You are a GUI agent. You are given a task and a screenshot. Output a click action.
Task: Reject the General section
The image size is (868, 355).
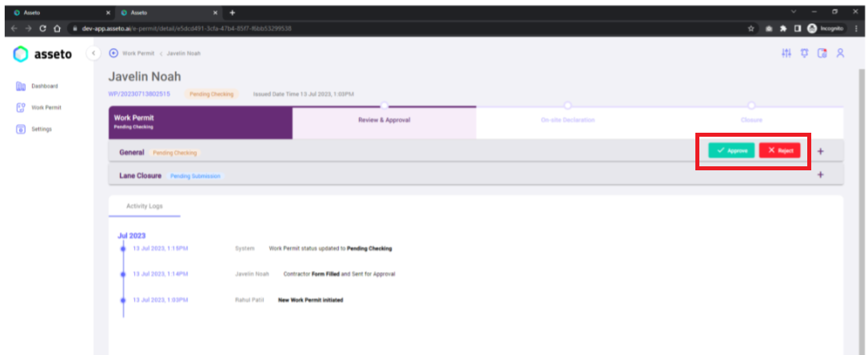click(779, 150)
